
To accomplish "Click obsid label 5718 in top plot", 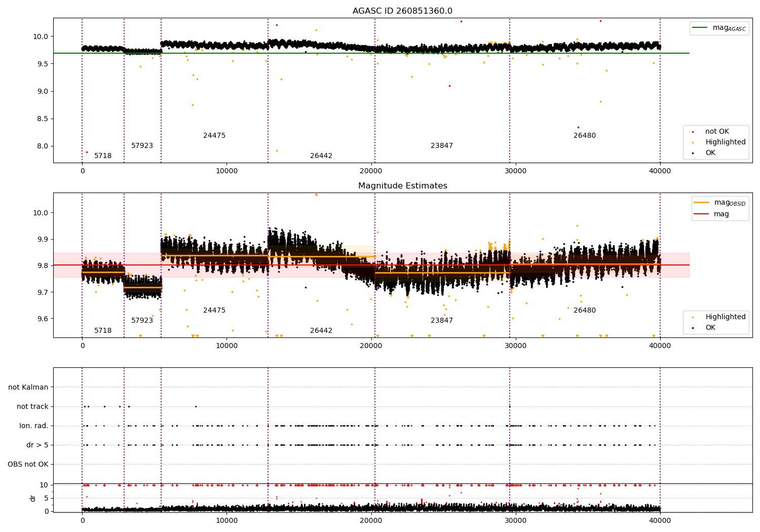I will [x=103, y=156].
